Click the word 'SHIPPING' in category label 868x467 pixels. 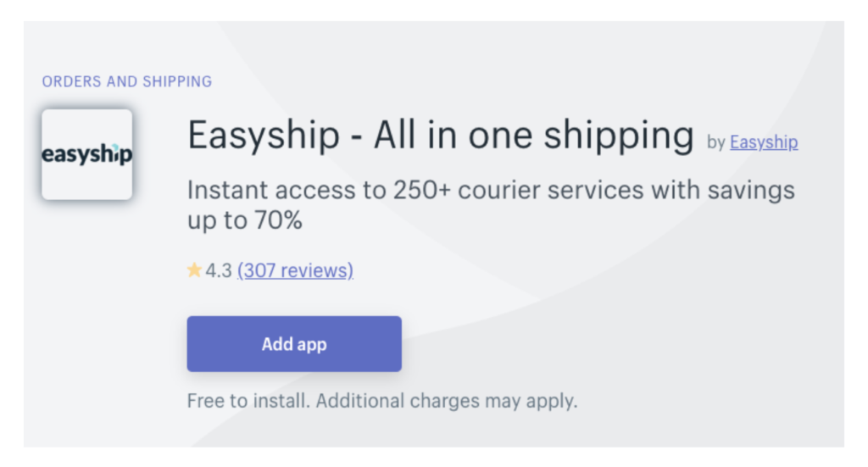point(178,82)
